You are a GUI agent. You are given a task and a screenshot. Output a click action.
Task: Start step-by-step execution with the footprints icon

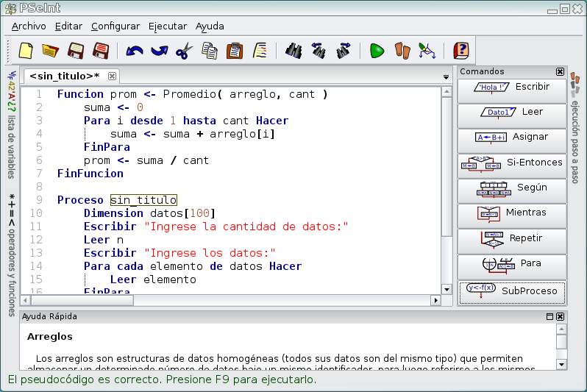tap(402, 51)
